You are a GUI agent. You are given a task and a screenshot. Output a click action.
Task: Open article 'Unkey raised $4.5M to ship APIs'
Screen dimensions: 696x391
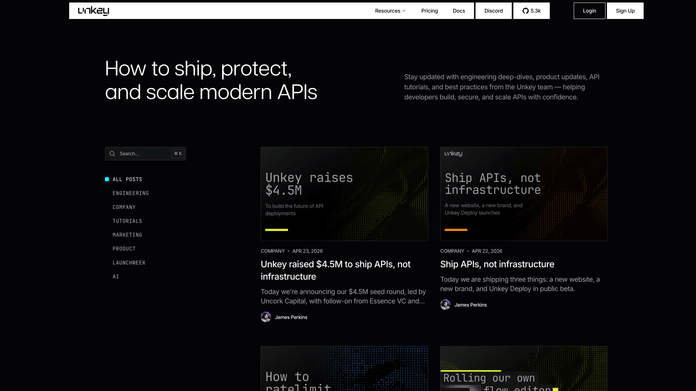click(x=336, y=270)
